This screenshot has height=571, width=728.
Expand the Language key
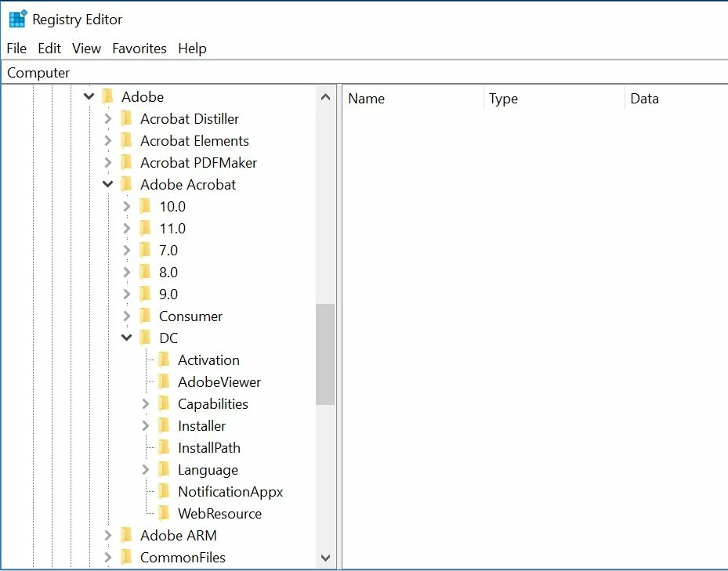(146, 470)
